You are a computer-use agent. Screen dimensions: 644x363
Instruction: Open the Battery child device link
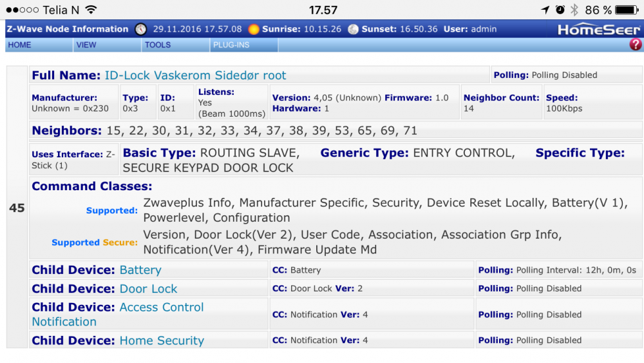(140, 270)
